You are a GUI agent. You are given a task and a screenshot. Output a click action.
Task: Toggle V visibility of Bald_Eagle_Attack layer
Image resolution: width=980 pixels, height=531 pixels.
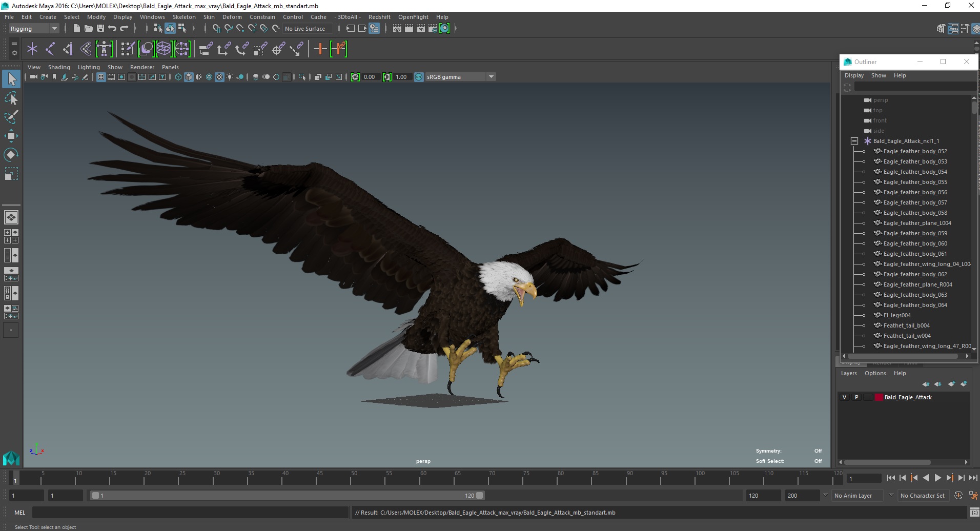845,397
